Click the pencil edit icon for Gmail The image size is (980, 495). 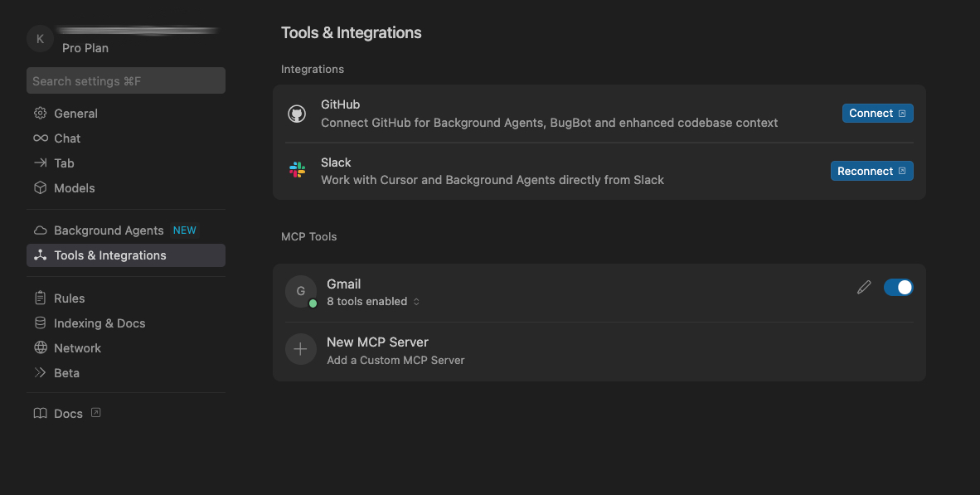tap(864, 287)
